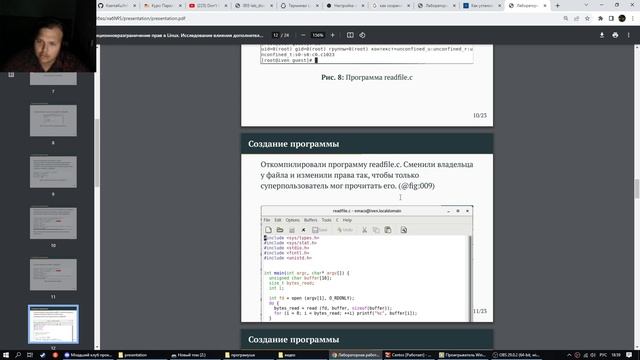The height and width of the screenshot is (360, 640).
Task: Open 'Centos [Работает]' taskbar window
Action: 409,355
